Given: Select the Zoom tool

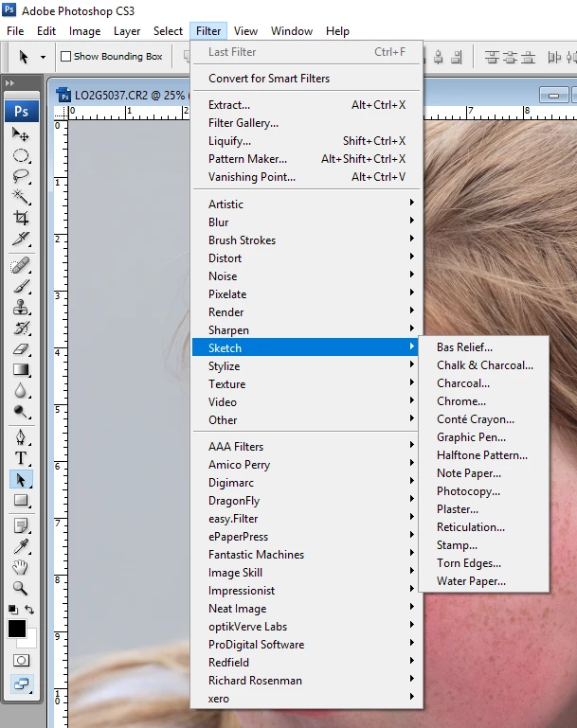Looking at the screenshot, I should [x=21, y=588].
